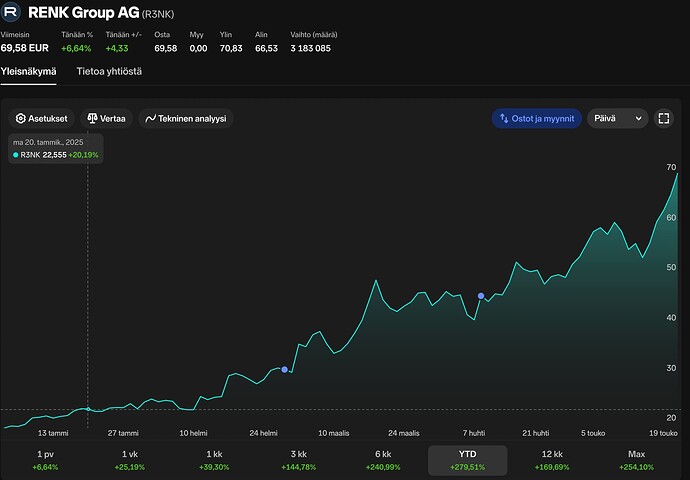Image resolution: width=690 pixels, height=480 pixels.
Task: Switch to Tietoa yhtiöstä tab
Action: click(109, 71)
